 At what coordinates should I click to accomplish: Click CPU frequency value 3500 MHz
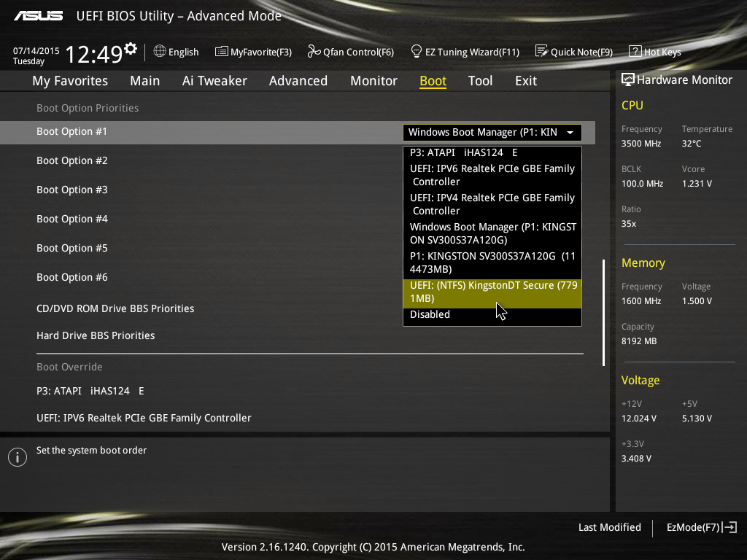641,144
